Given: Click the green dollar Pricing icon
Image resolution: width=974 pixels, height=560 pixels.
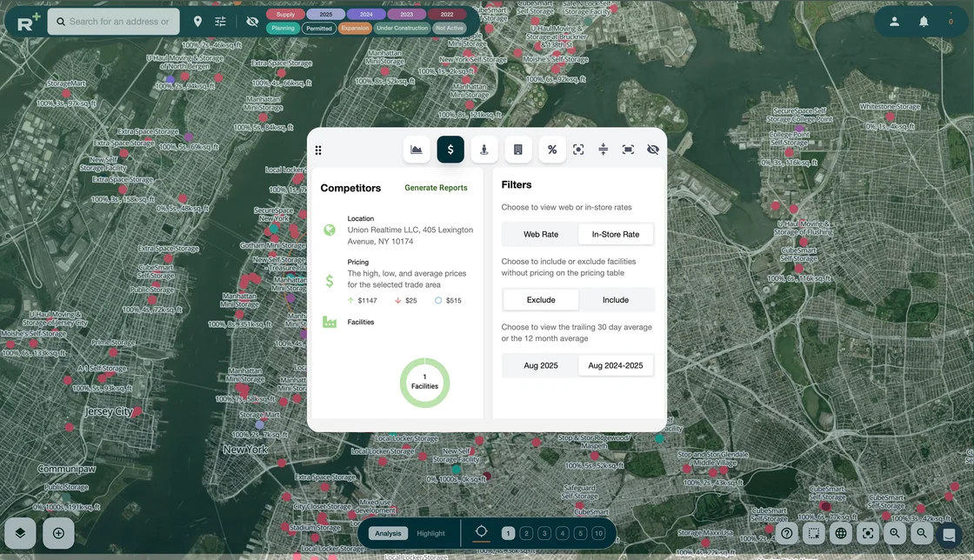Looking at the screenshot, I should click(330, 281).
